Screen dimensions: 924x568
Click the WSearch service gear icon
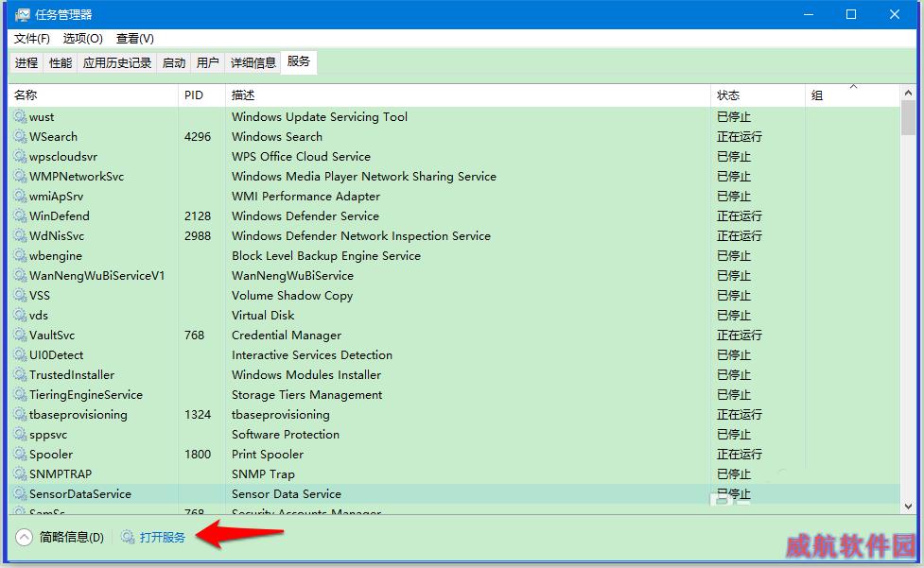(x=20, y=136)
